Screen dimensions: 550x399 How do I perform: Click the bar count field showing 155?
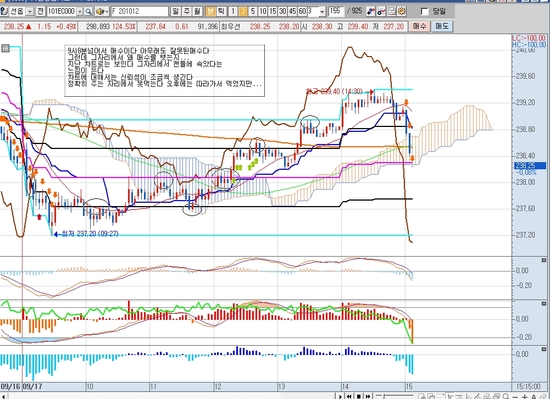(x=336, y=11)
